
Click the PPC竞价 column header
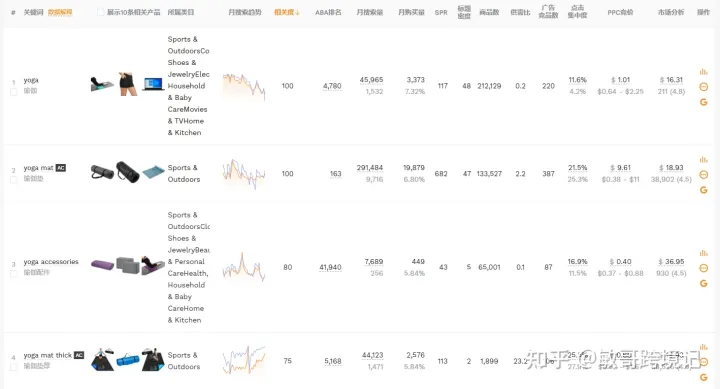[x=620, y=12]
